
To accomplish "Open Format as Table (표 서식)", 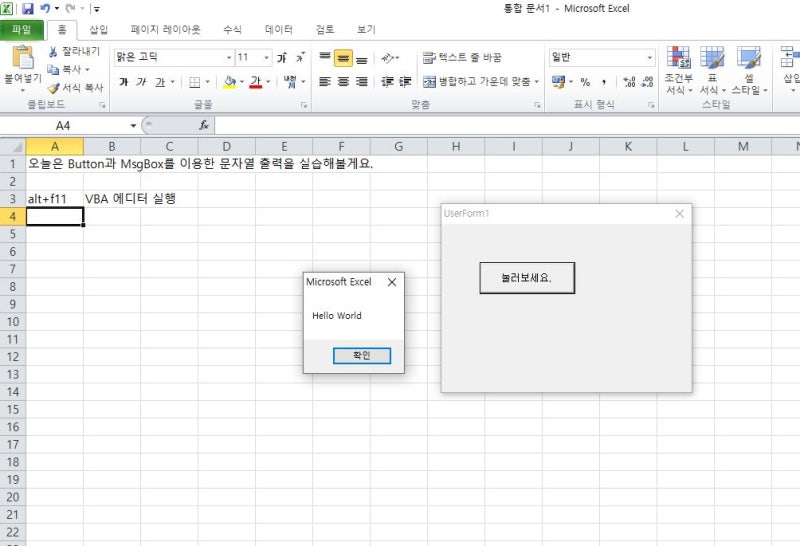I will coord(712,70).
